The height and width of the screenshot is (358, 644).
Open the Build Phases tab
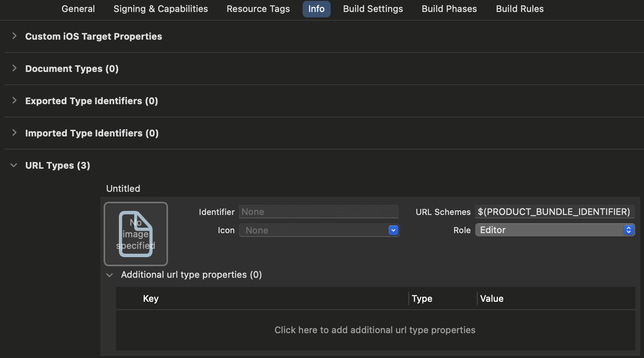[449, 9]
